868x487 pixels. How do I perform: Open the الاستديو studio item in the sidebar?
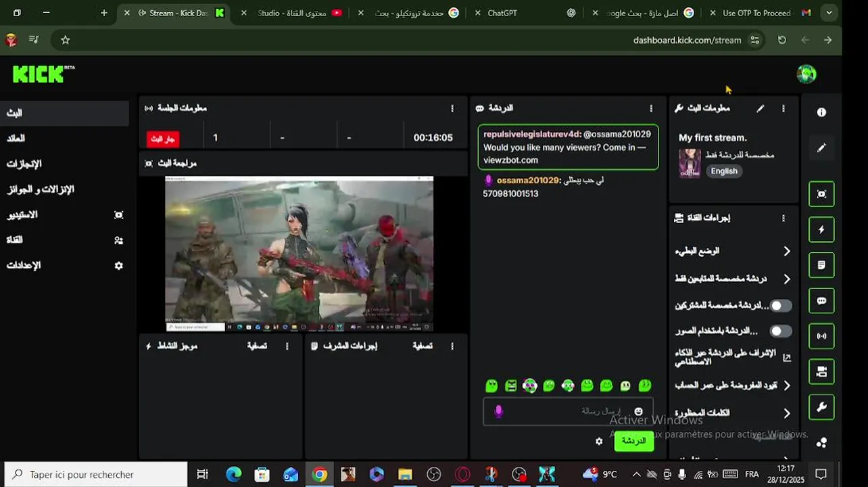pyautogui.click(x=64, y=214)
